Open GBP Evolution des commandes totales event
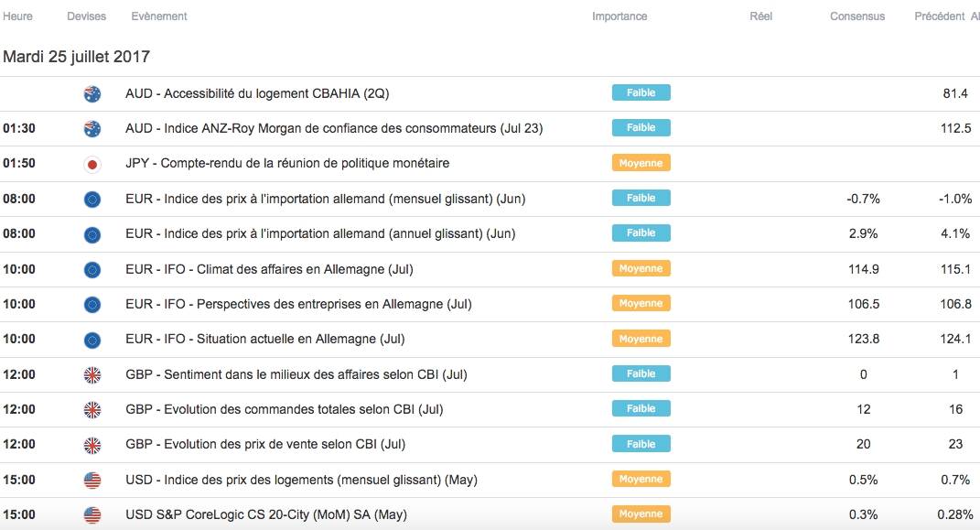The width and height of the screenshot is (980, 530). pyautogui.click(x=278, y=409)
